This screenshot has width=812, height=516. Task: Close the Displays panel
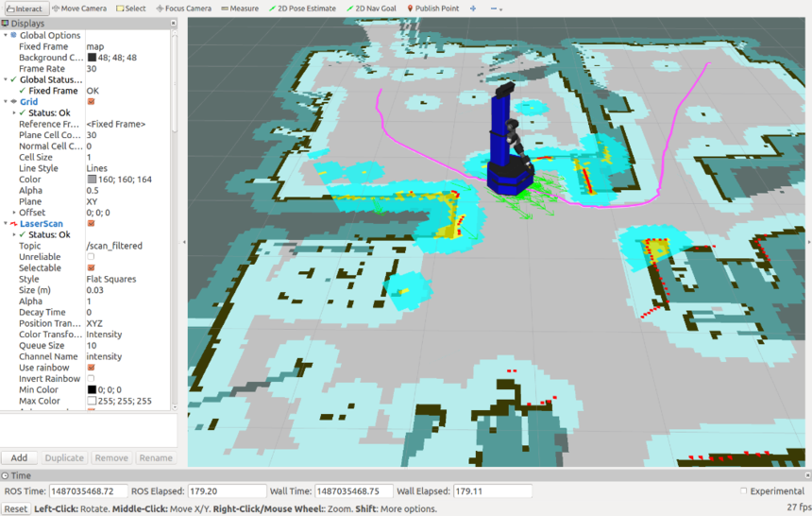click(x=174, y=24)
